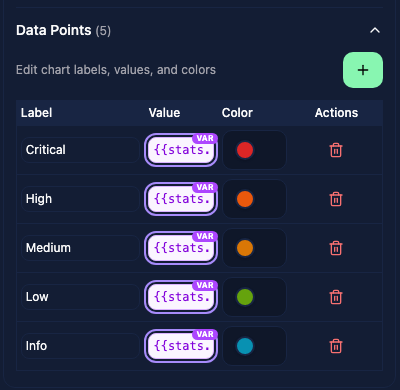Click the VAR badge on High value

coord(205,187)
